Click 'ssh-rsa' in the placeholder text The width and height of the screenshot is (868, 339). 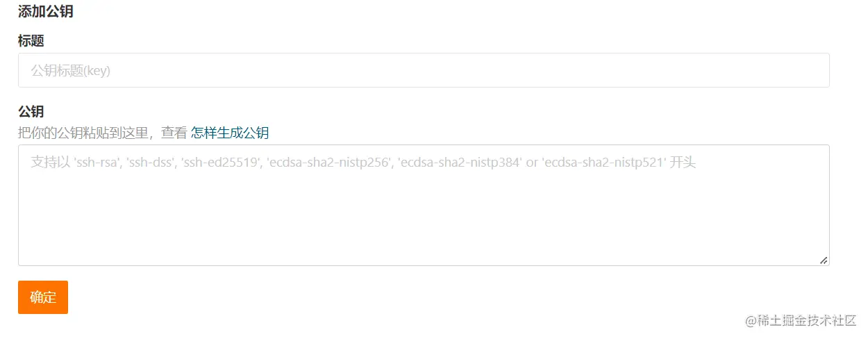click(x=98, y=163)
